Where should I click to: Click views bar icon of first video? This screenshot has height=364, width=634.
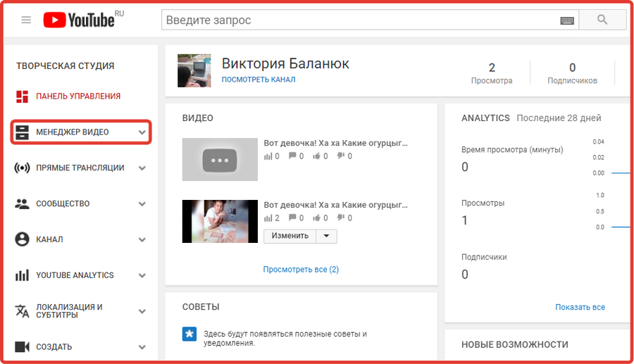pos(268,156)
